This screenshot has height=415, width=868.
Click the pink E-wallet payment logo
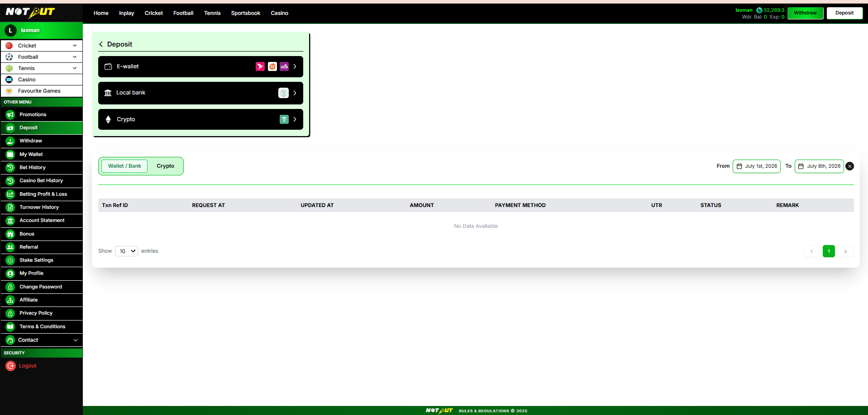tap(260, 66)
